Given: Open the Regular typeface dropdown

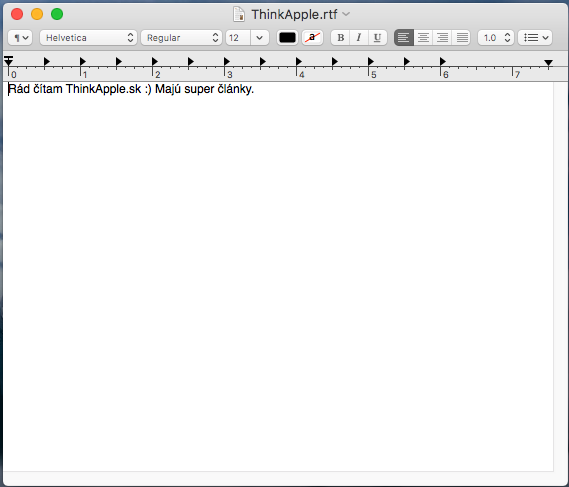Looking at the screenshot, I should (x=181, y=38).
